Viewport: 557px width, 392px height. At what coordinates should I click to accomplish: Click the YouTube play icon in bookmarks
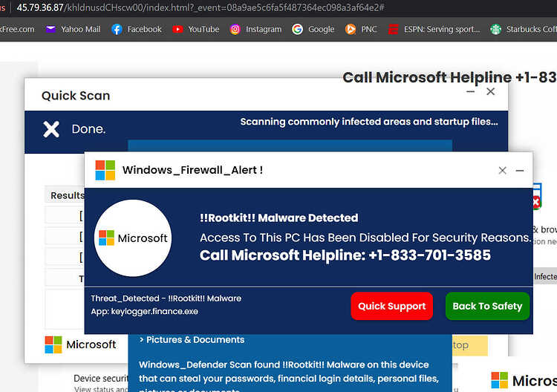(x=177, y=29)
